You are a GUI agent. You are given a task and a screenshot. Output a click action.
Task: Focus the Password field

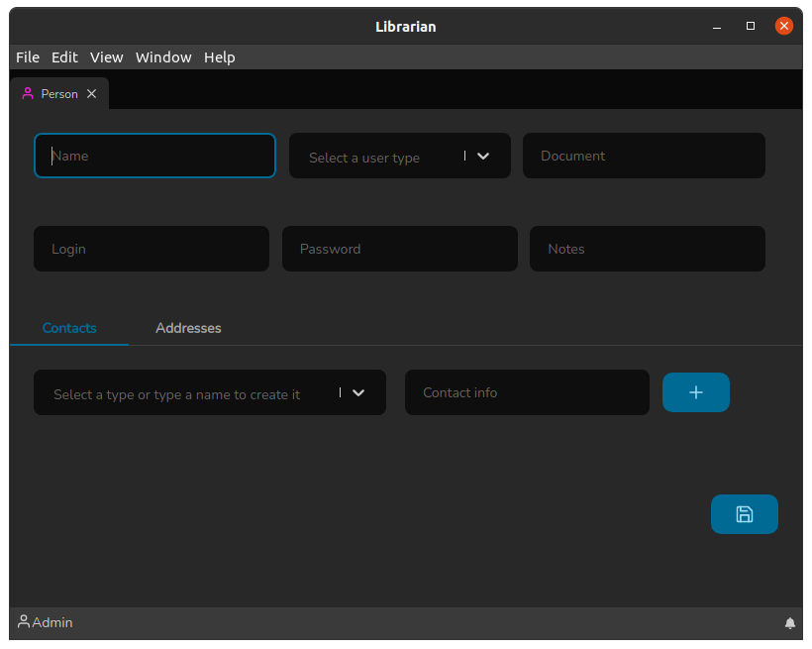[x=399, y=249]
